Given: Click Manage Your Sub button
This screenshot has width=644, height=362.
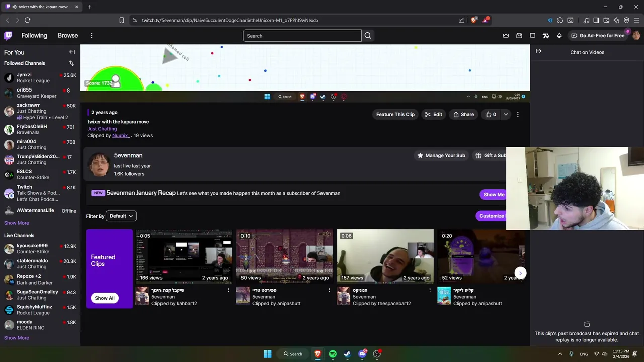Looking at the screenshot, I should 441,155.
